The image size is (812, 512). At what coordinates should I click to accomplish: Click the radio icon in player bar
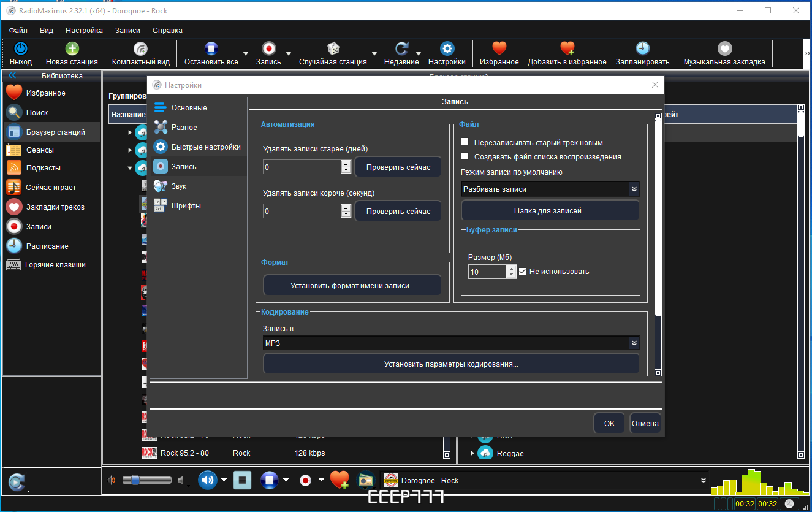[x=366, y=480]
